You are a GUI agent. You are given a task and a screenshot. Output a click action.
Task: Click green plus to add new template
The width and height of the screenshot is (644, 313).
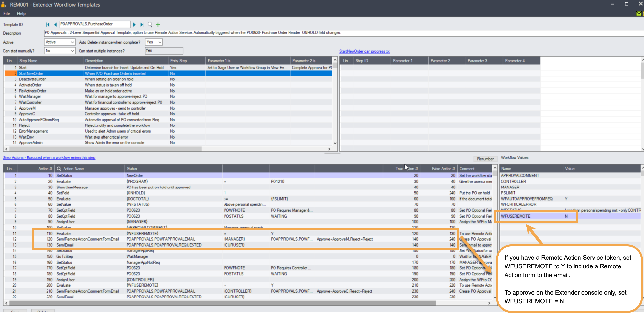pyautogui.click(x=158, y=24)
